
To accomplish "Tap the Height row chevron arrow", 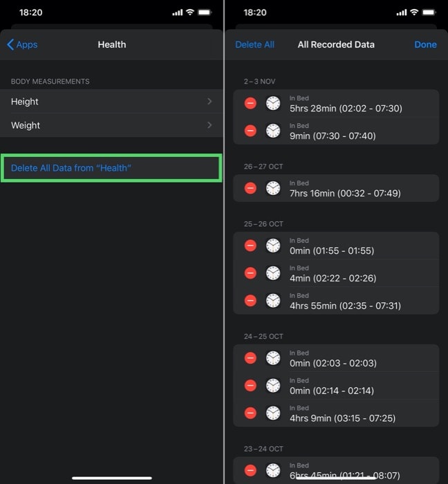I will pyautogui.click(x=209, y=101).
